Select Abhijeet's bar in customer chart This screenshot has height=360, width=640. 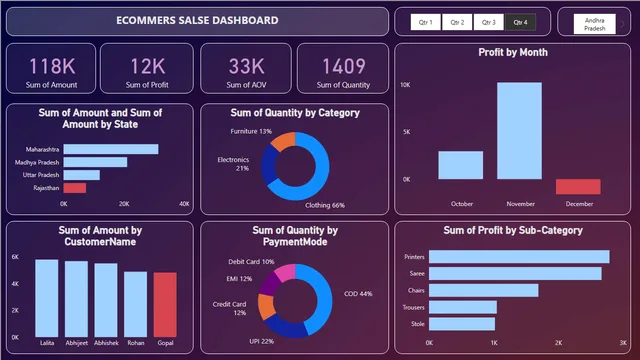pyautogui.click(x=76, y=299)
